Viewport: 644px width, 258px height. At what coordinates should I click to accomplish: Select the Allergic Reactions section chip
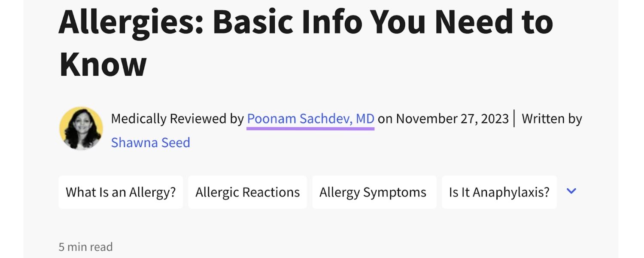point(247,192)
